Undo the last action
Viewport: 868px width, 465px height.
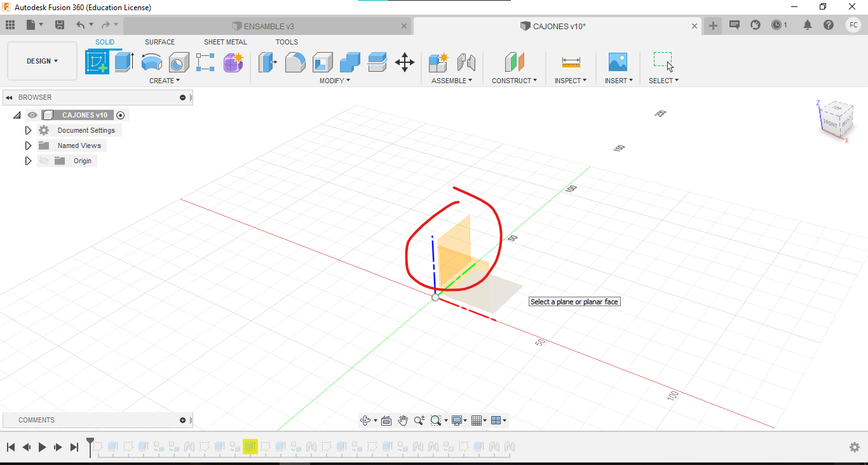(x=80, y=25)
